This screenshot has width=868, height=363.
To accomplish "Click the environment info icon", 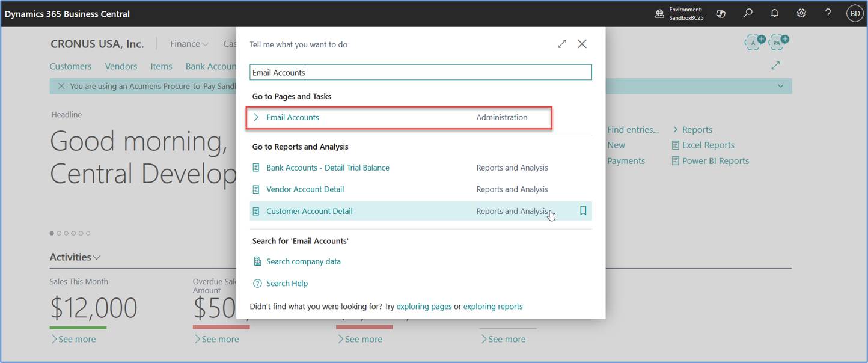I will point(659,13).
